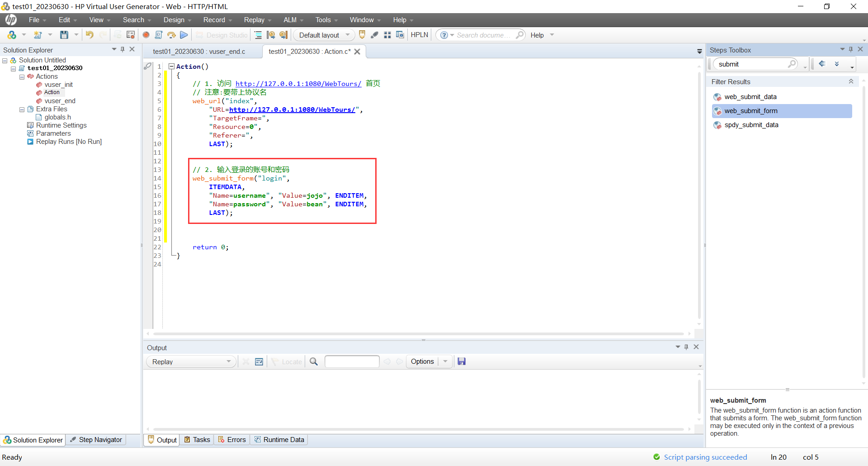Click the Compile script icon

[159, 35]
